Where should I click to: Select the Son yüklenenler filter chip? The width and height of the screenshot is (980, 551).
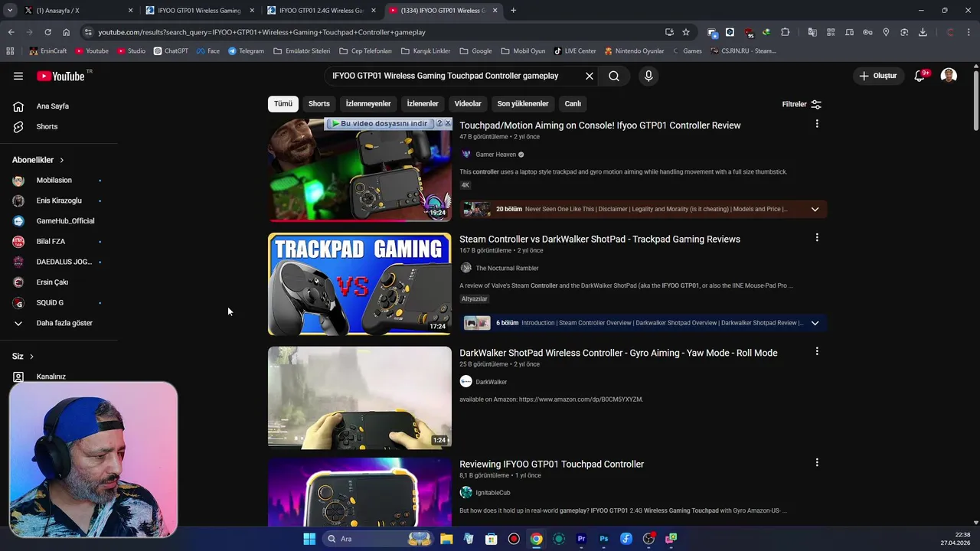coord(523,103)
